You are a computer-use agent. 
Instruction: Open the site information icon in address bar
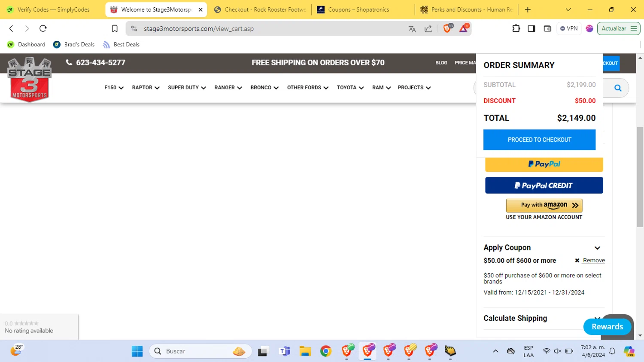click(x=134, y=29)
